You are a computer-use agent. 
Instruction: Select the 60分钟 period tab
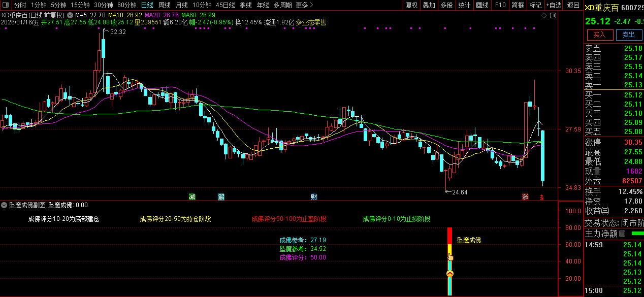(126, 5)
